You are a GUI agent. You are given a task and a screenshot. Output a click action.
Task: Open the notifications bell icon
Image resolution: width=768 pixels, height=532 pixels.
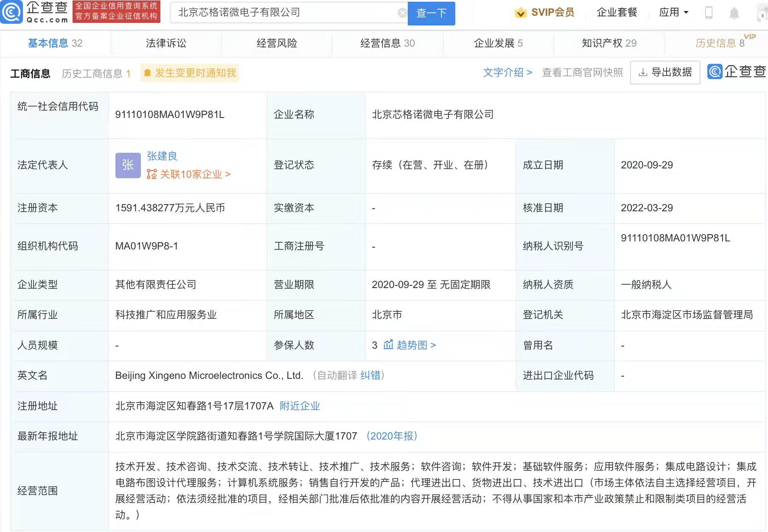[x=734, y=13]
